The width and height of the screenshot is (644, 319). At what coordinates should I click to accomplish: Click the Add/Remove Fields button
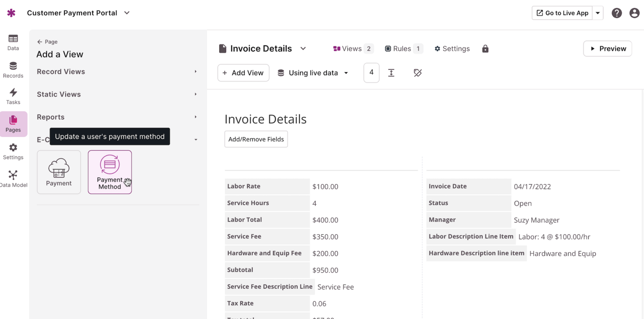pyautogui.click(x=256, y=139)
